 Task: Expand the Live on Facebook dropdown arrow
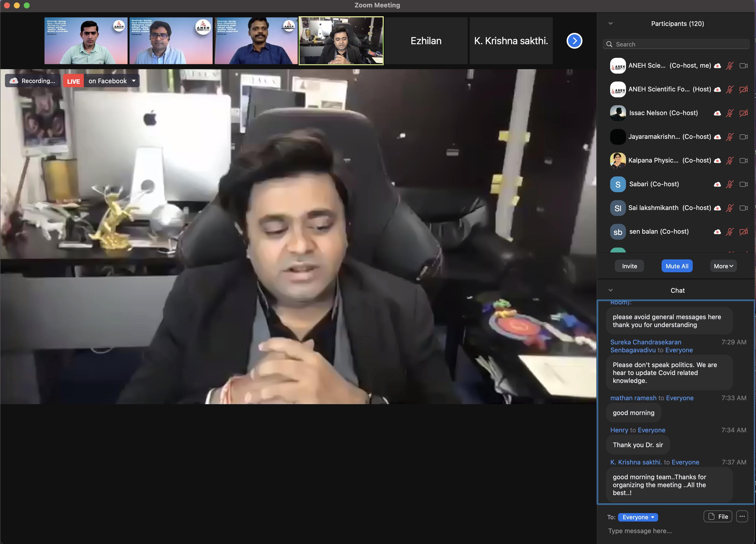click(134, 81)
